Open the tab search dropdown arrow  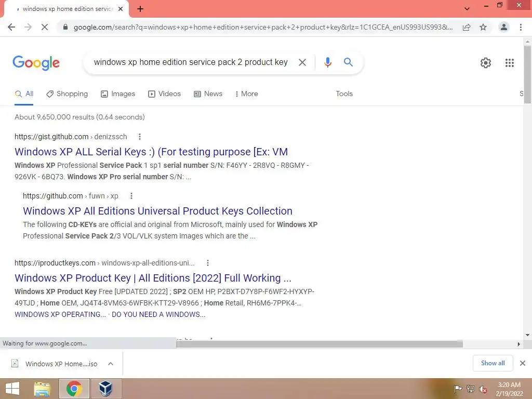467,9
